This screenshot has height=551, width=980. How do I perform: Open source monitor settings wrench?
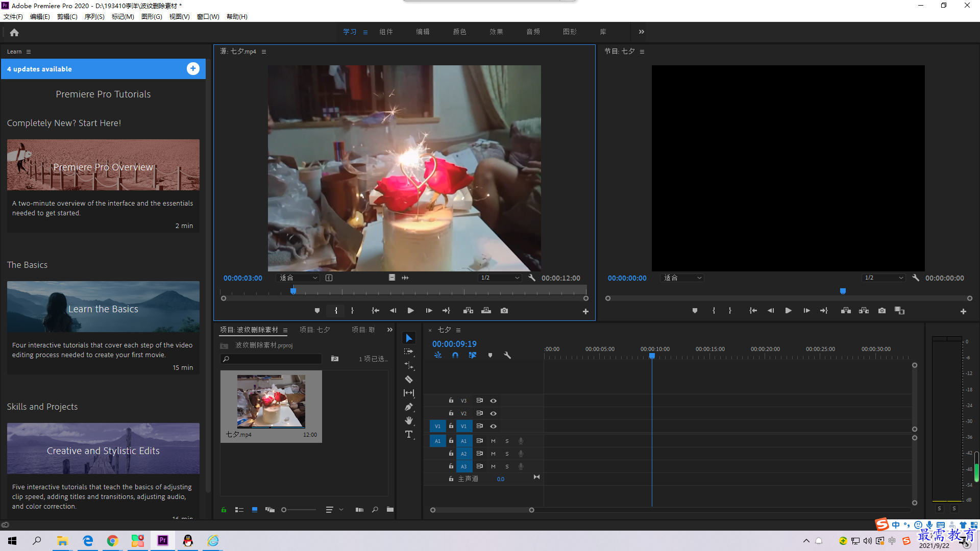[x=532, y=278]
